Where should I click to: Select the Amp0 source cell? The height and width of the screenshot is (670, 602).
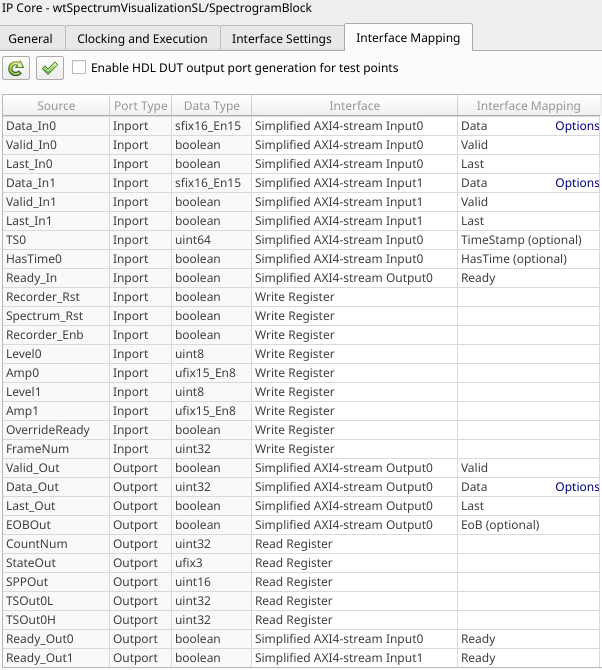pyautogui.click(x=56, y=373)
